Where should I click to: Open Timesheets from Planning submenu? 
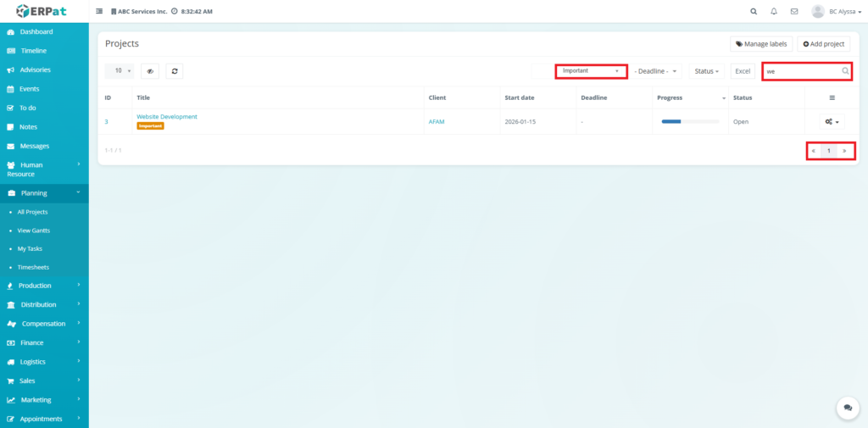pyautogui.click(x=31, y=267)
